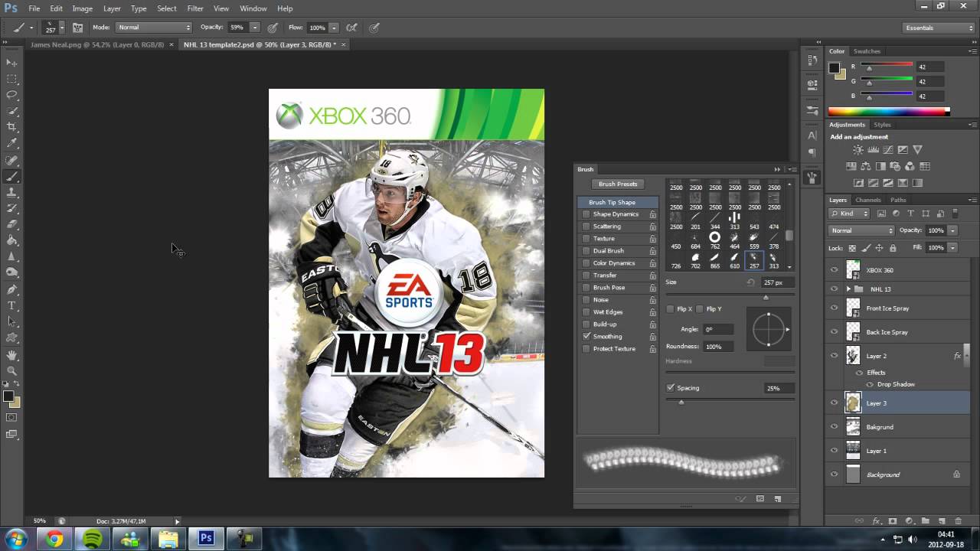Open the layer Kind filter dropdown
980x551 pixels.
click(851, 214)
